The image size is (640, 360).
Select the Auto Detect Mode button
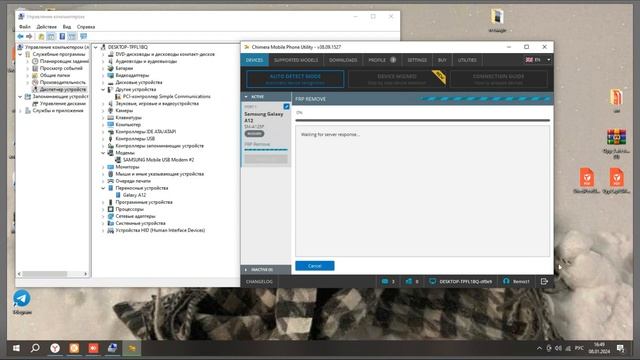click(295, 79)
